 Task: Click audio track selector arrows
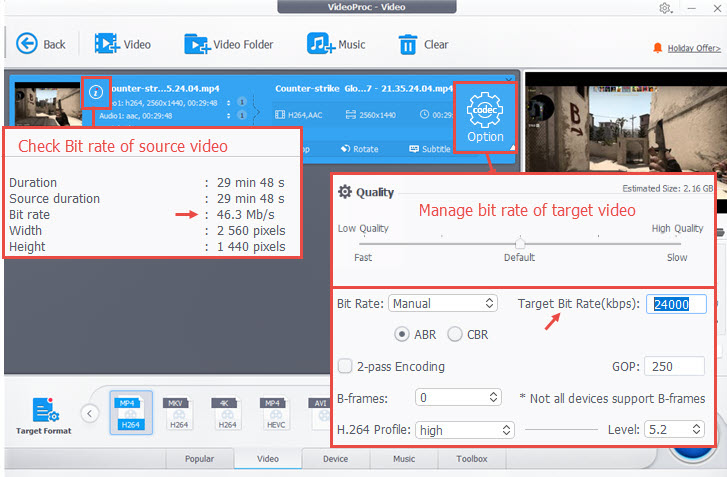229,115
